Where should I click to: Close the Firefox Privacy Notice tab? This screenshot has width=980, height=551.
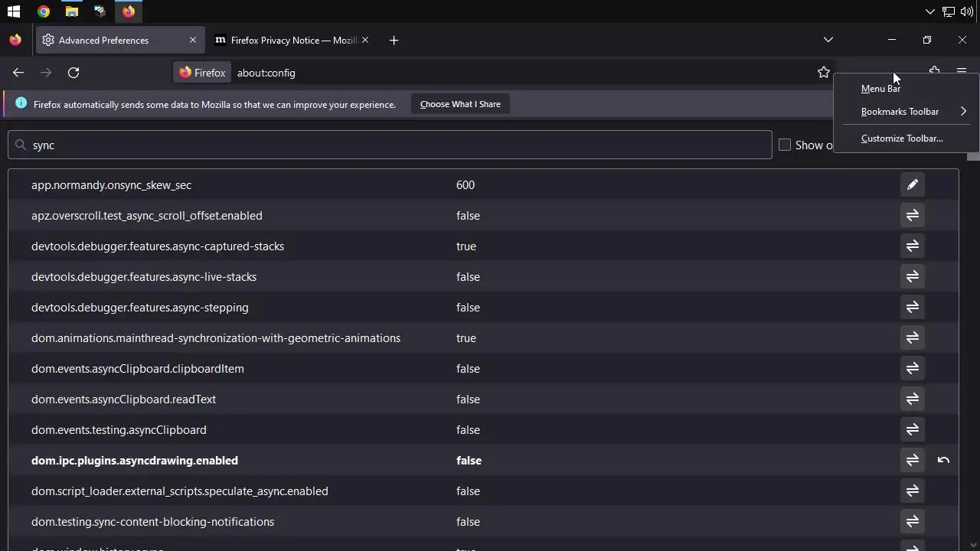pos(365,41)
